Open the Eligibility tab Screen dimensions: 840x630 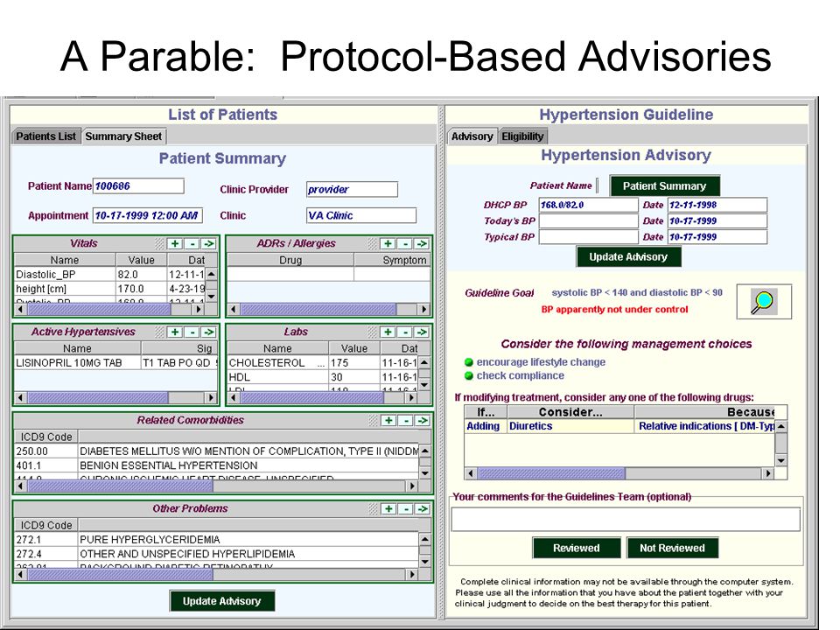pyautogui.click(x=522, y=136)
